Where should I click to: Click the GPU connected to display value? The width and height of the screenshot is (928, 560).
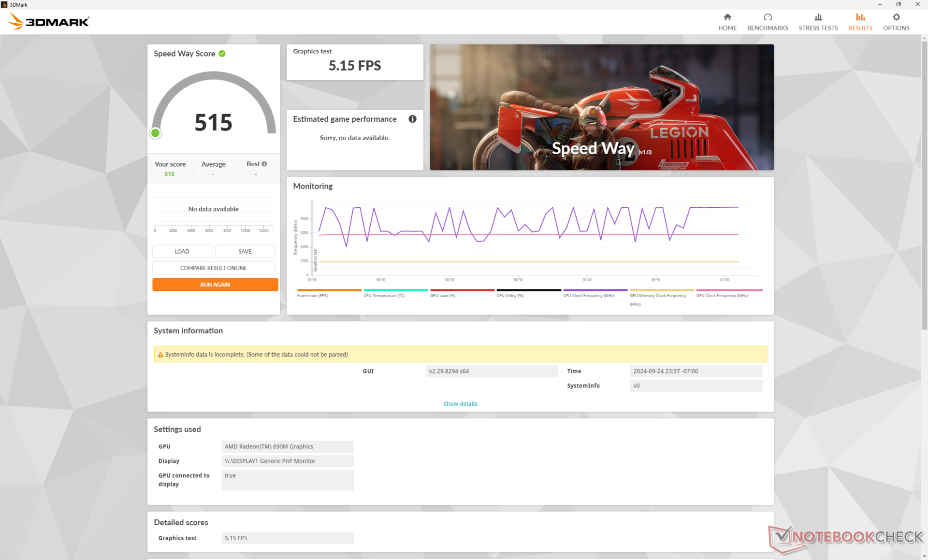coord(288,480)
